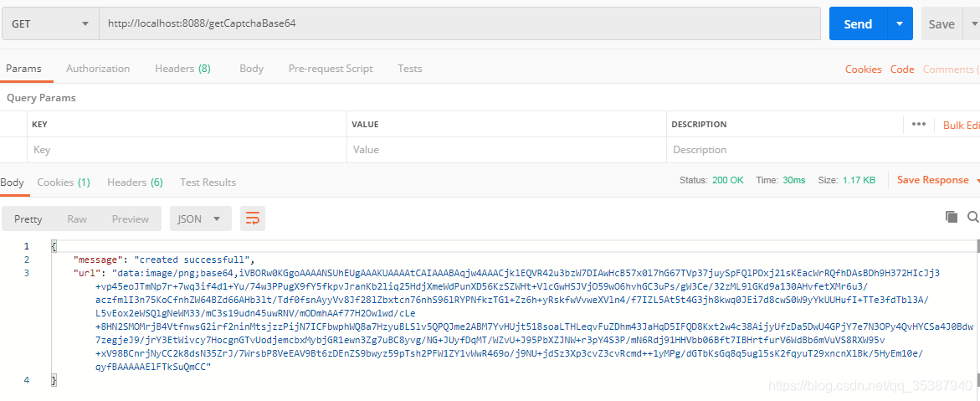
Task: Open the GET method dropdown
Action: 50,23
